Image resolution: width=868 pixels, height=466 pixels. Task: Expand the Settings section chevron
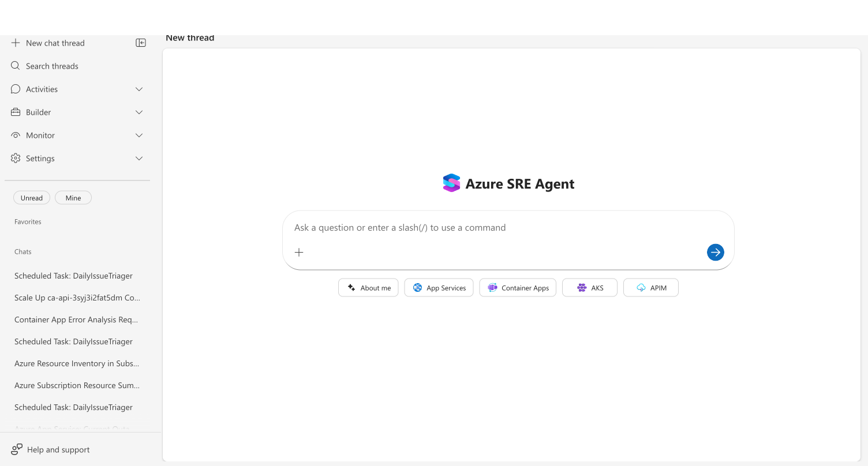(139, 158)
